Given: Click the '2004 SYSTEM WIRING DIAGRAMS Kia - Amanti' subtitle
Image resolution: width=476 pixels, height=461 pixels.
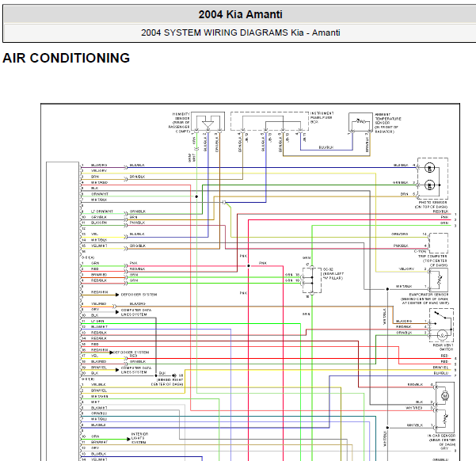Looking at the screenshot, I should [x=241, y=32].
